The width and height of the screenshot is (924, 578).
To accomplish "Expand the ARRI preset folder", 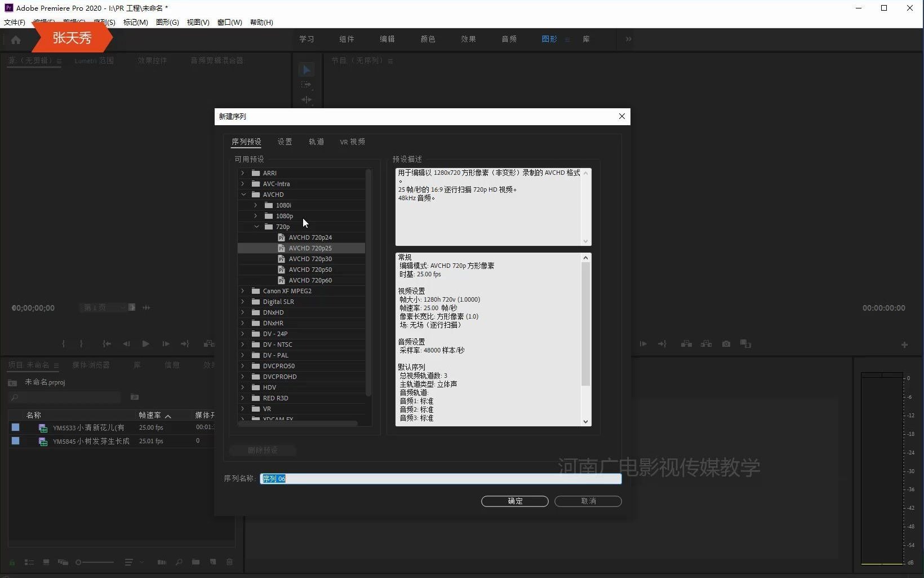I will click(243, 173).
